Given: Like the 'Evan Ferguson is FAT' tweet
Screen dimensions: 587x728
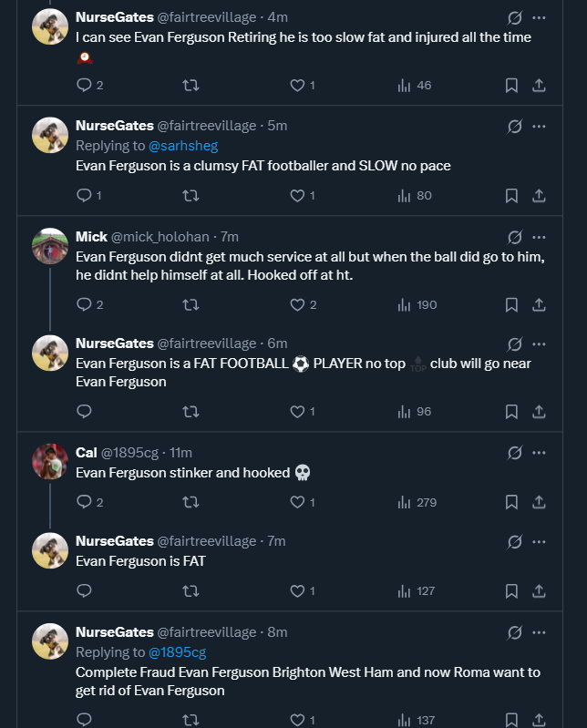Looking at the screenshot, I should point(297,590).
